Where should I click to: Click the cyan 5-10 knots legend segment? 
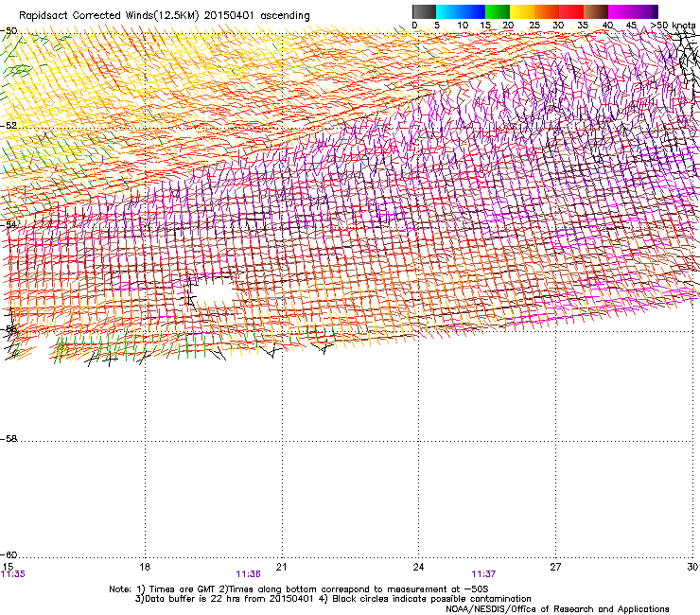[448, 11]
